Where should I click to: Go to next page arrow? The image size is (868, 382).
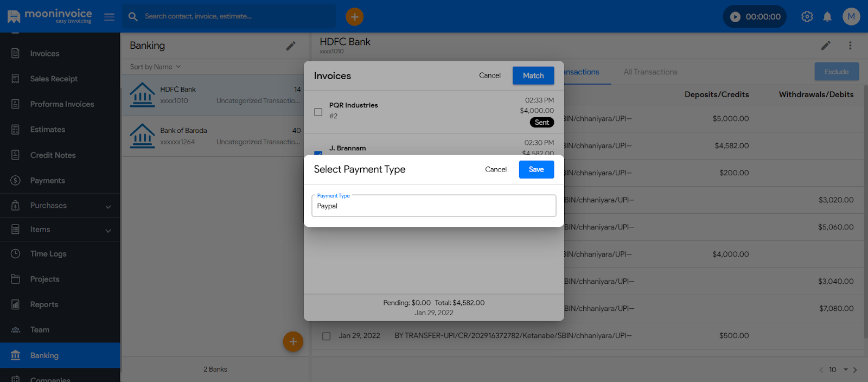tap(855, 370)
